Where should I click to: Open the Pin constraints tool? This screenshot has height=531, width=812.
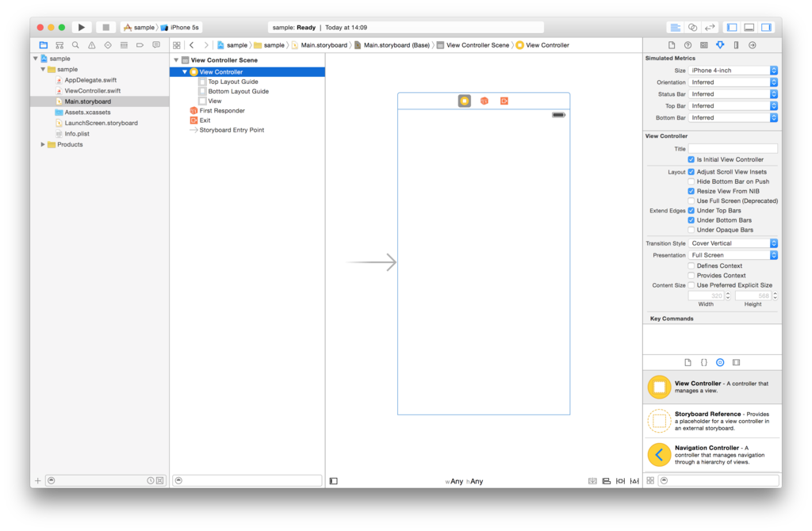click(x=620, y=481)
